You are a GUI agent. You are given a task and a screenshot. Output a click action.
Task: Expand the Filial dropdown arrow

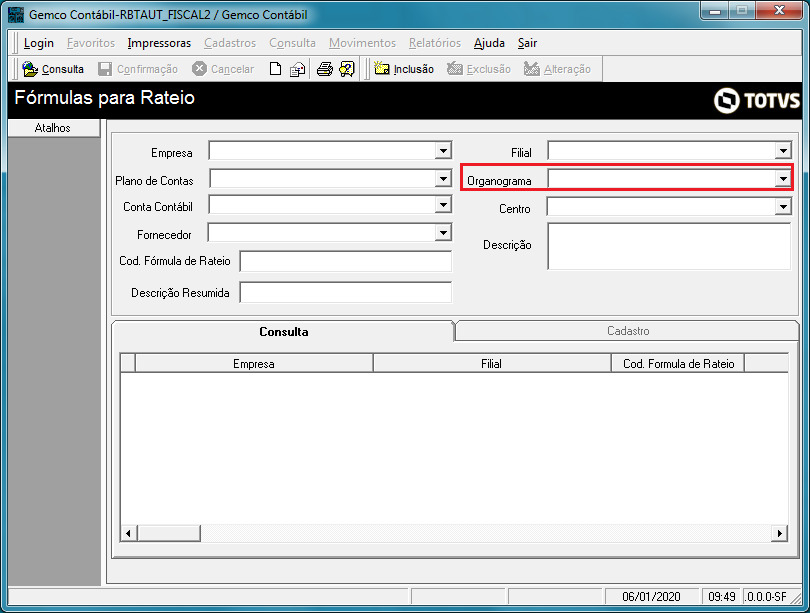point(783,151)
